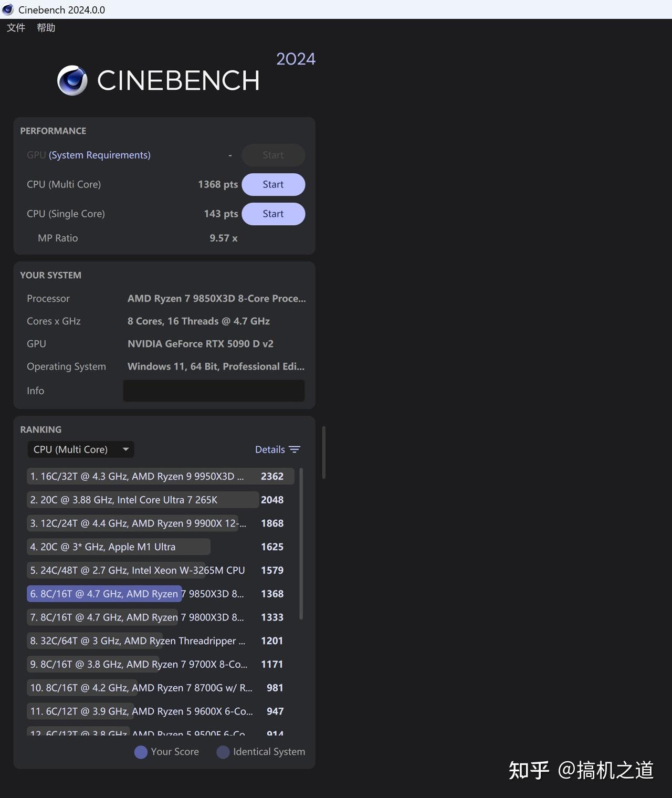
Task: Click the 1368 pts multi core score
Action: 218,184
